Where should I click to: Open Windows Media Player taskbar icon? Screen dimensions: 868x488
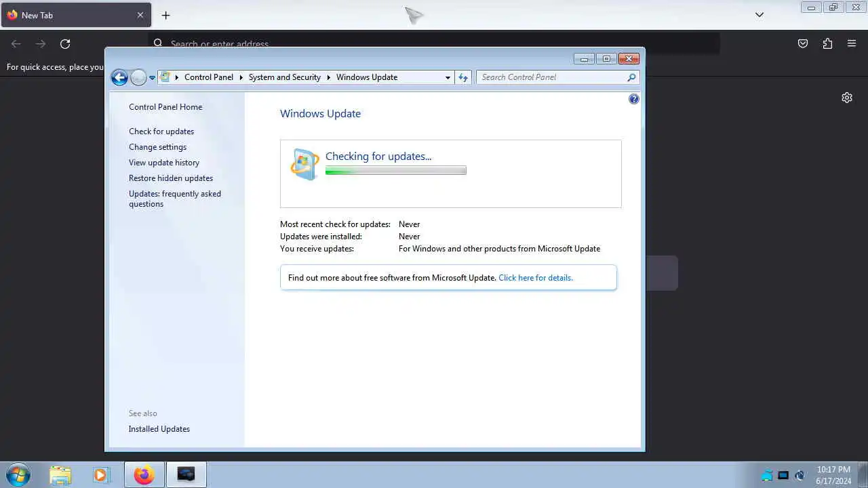(x=100, y=475)
